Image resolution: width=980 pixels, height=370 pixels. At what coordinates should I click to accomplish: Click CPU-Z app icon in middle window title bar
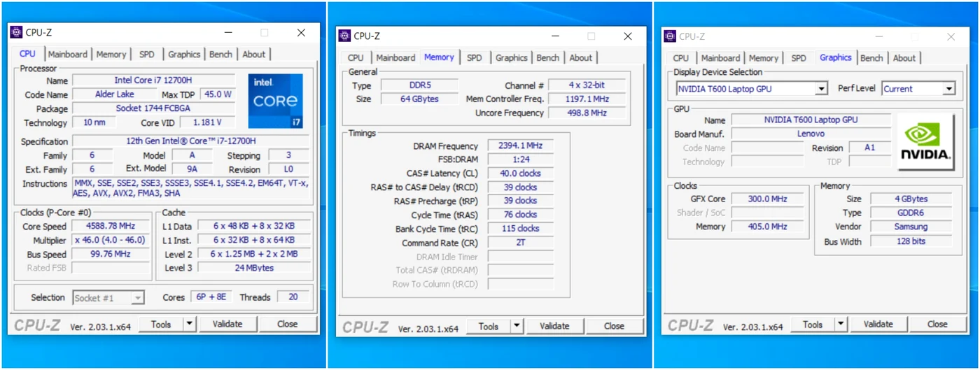tap(344, 36)
